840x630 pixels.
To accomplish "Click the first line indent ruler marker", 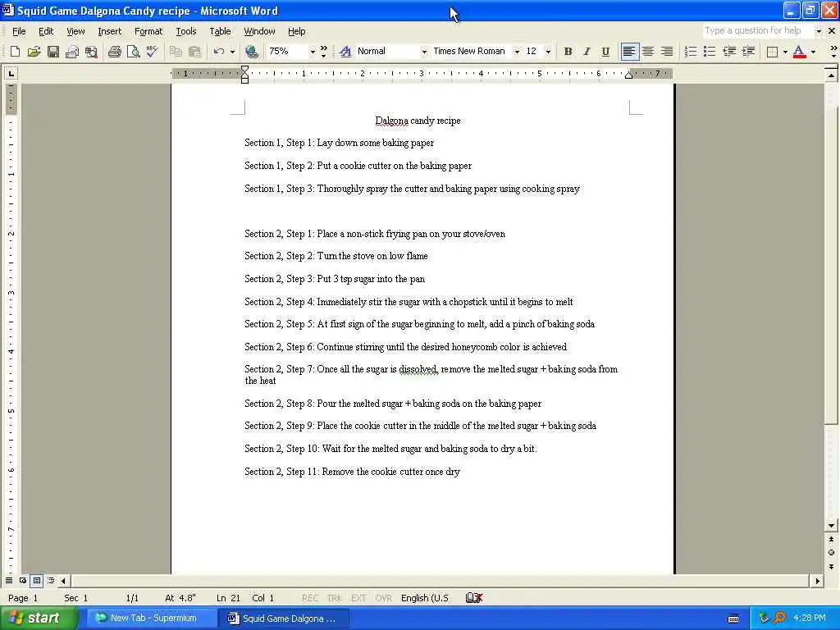I will (244, 69).
